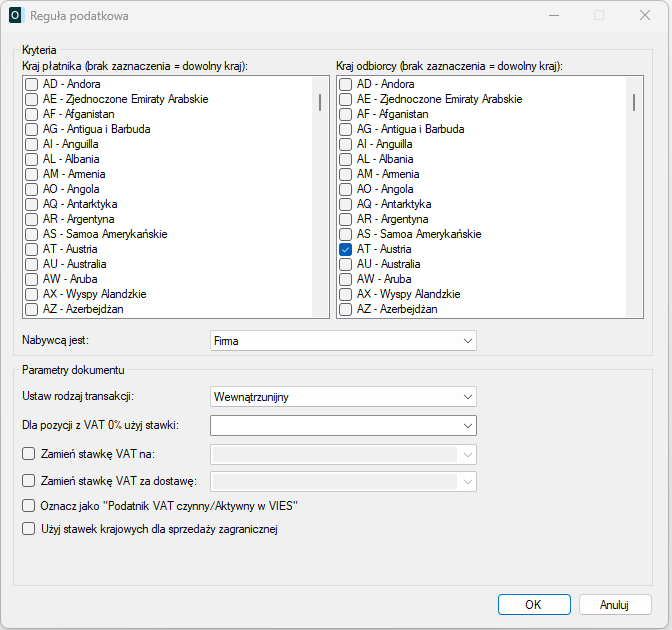Toggle Zamień stawkę VAT za dostawę checkbox
Viewport: 672px width, 630px height.
point(29,482)
